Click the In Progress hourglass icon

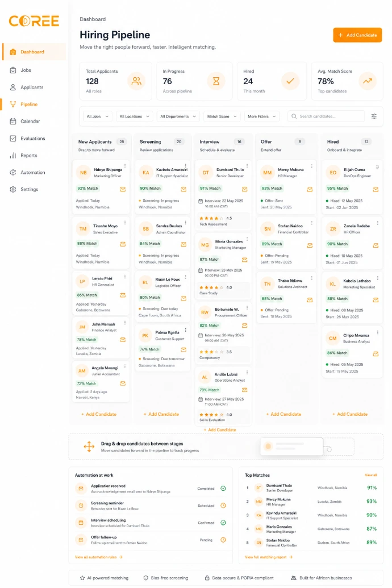[x=216, y=81]
